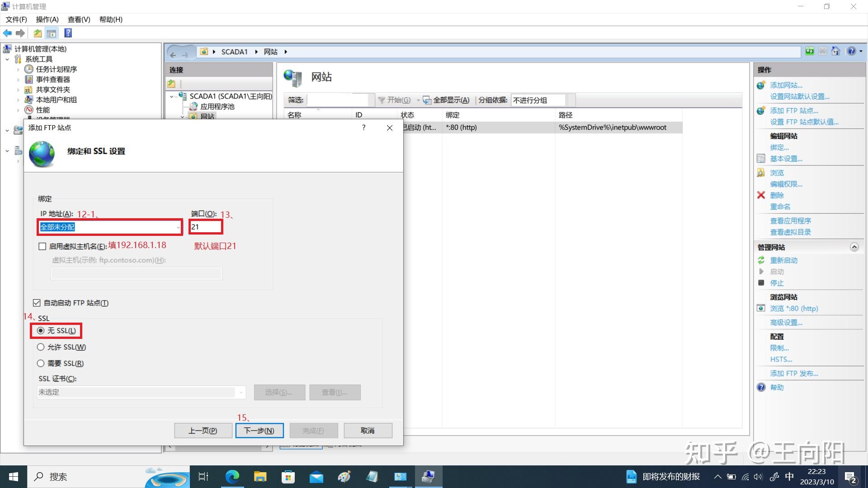Open Microsoft Edge from the taskbar
The image size is (868, 488).
point(232,477)
